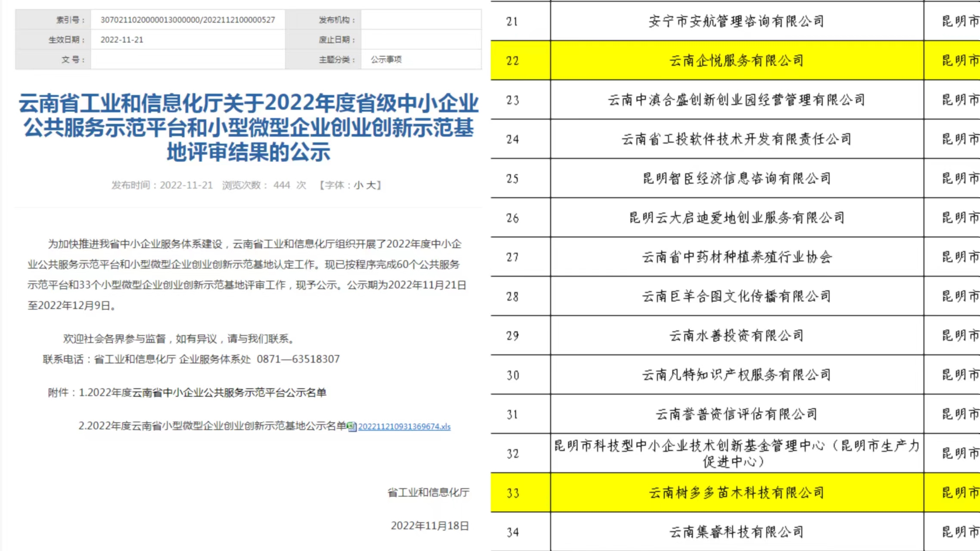Click the 废止日期 label cell

(x=323, y=40)
